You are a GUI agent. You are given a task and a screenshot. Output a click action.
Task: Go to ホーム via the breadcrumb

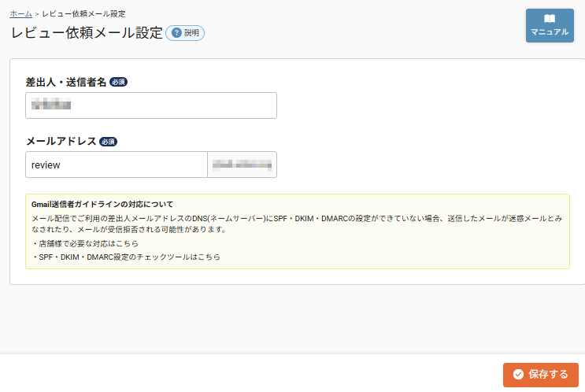21,14
